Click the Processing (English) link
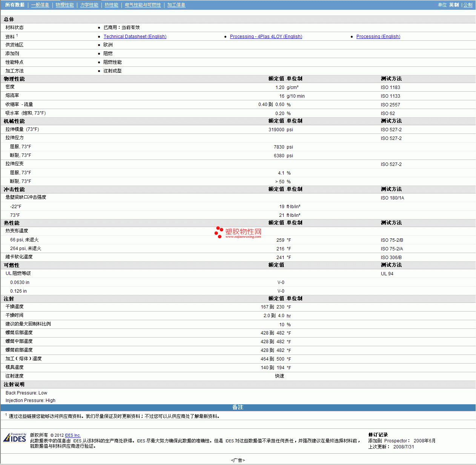This screenshot has width=476, height=465. tap(378, 37)
